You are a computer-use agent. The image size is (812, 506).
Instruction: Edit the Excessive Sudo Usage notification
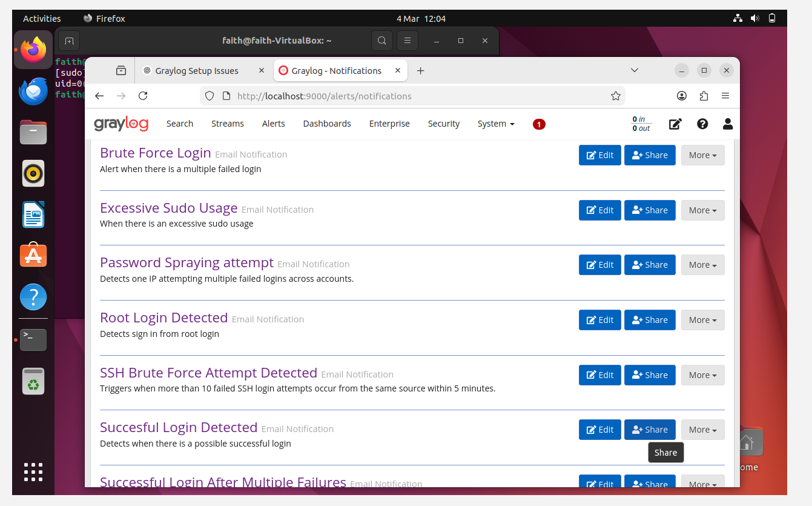[599, 210]
